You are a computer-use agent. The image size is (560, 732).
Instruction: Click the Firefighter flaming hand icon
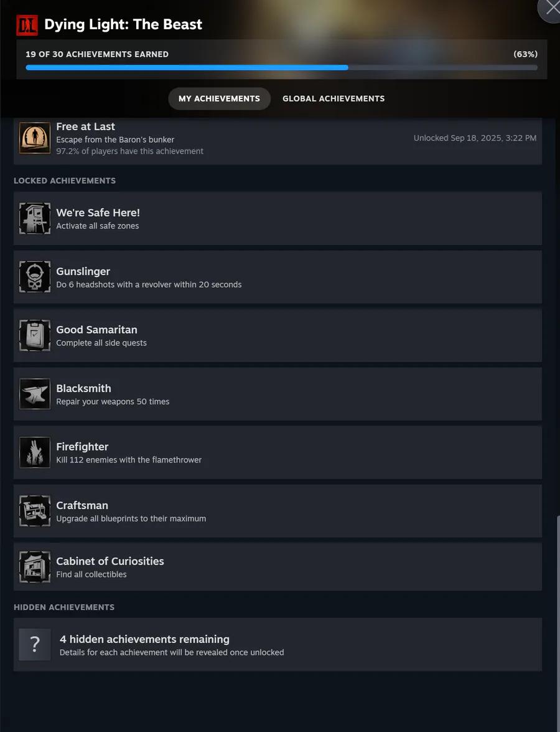click(x=35, y=453)
